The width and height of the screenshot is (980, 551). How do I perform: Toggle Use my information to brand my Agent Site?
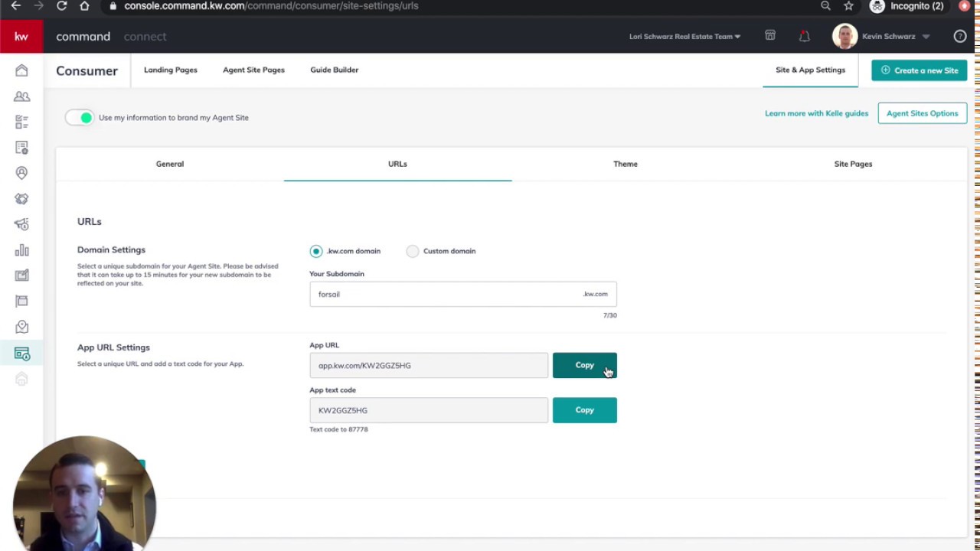pos(80,118)
